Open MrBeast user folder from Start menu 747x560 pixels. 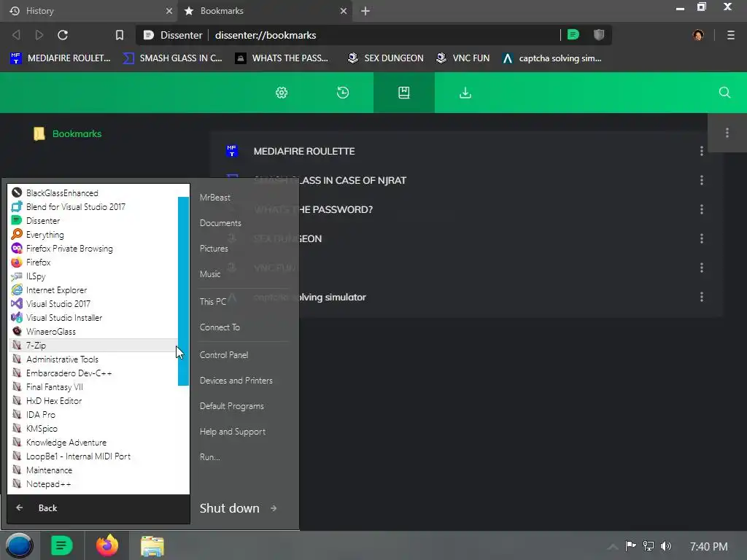click(215, 197)
